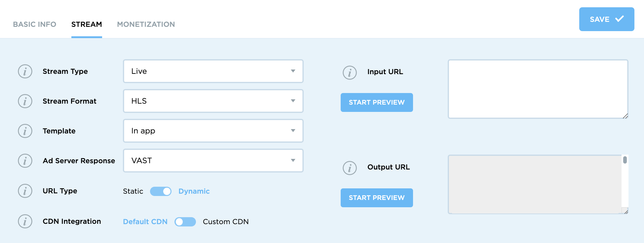
Task: Click the info icon beside Input URL
Action: pos(350,73)
